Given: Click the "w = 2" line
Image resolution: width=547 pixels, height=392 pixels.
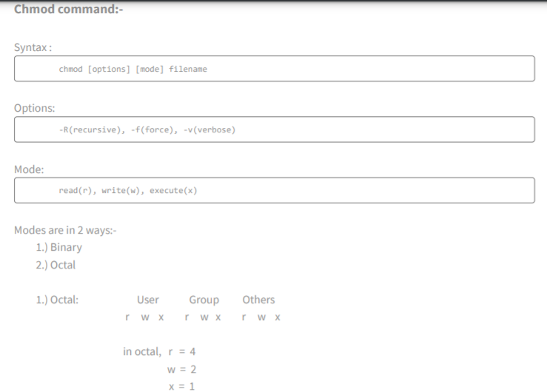Looking at the screenshot, I should (181, 369).
